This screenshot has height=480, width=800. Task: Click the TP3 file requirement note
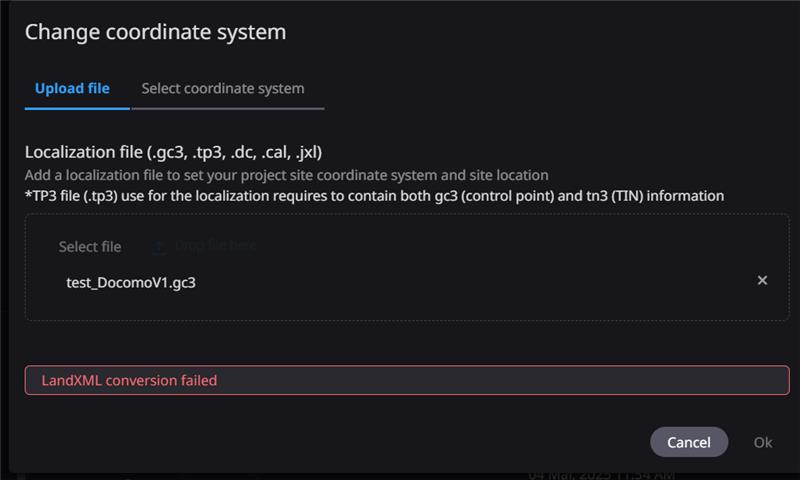(374, 196)
